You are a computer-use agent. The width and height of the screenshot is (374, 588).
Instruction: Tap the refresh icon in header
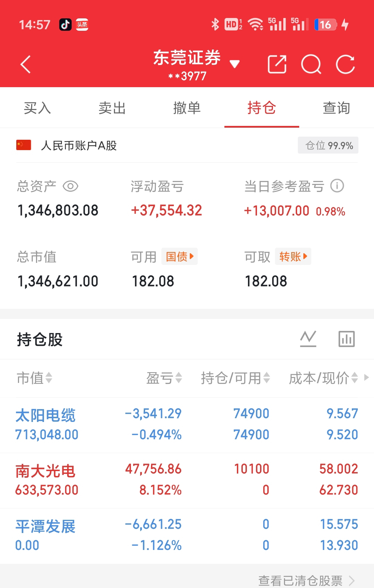(x=345, y=64)
